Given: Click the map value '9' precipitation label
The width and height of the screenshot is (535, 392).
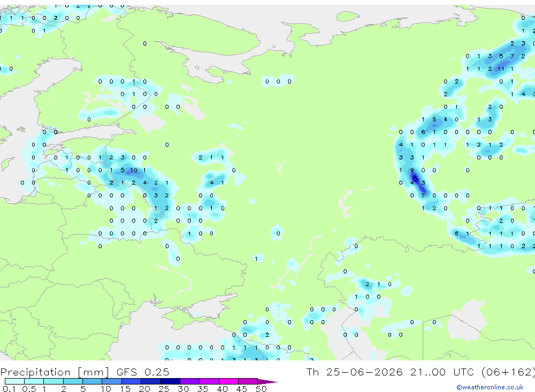Looking at the screenshot, I should pos(412,170).
